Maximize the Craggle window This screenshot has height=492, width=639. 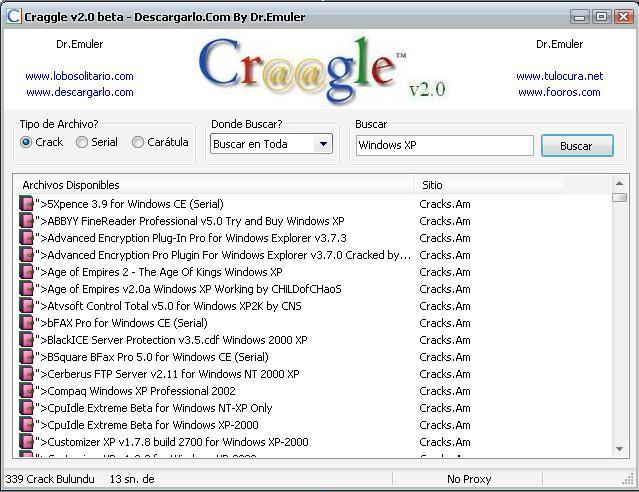click(602, 17)
